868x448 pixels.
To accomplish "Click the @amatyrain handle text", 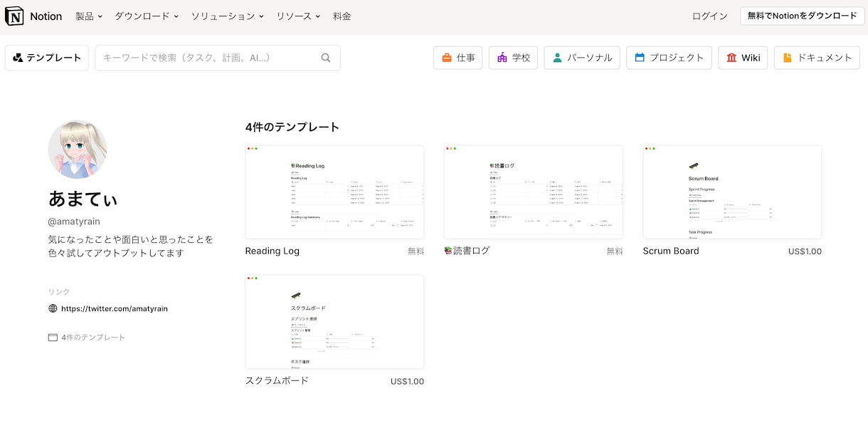I will (74, 222).
